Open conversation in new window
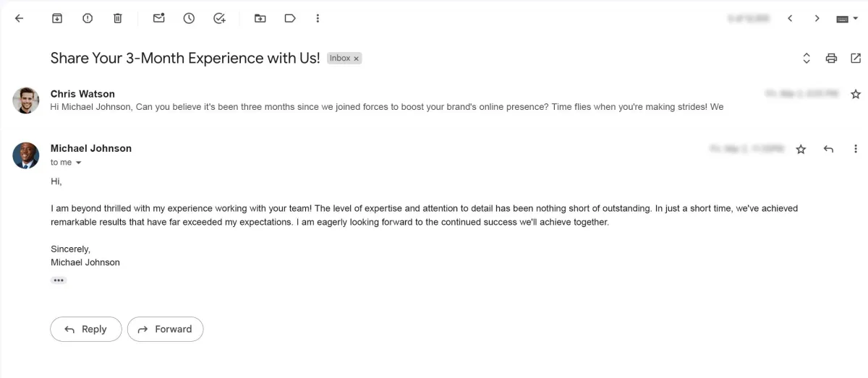This screenshot has height=378, width=868. 856,59
